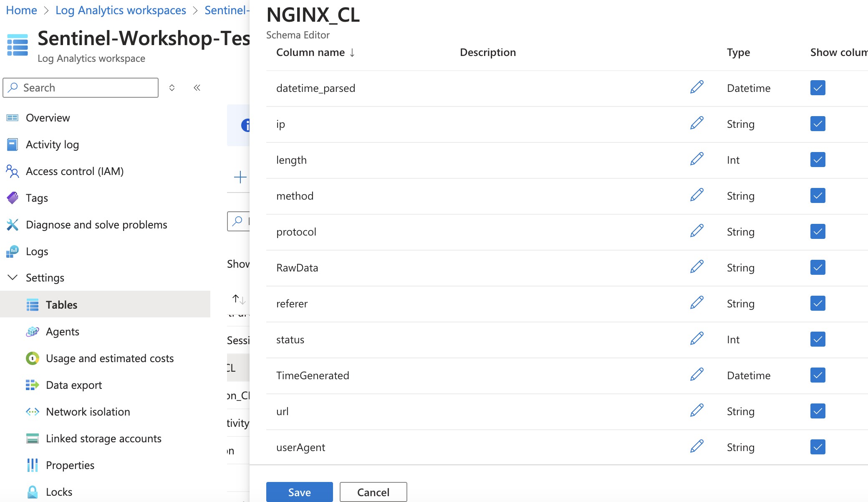Toggle show column for method
The image size is (868, 502).
coord(818,195)
